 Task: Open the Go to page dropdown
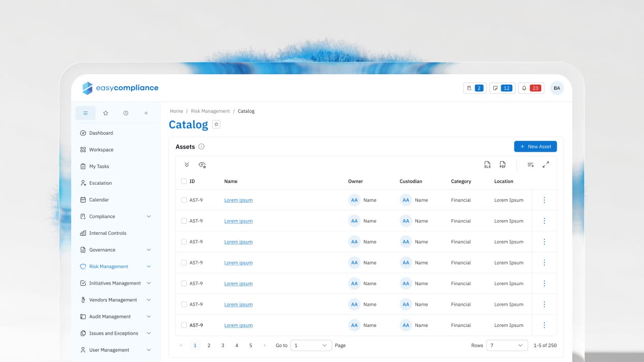point(311,345)
